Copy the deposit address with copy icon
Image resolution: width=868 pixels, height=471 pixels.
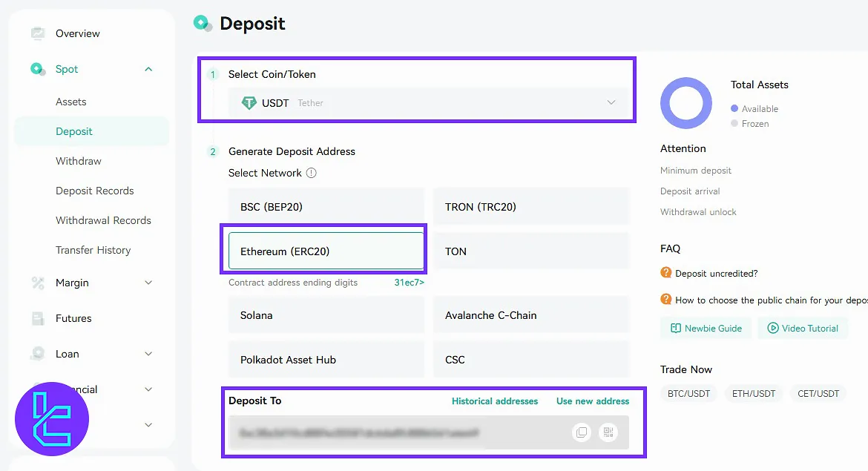(581, 432)
